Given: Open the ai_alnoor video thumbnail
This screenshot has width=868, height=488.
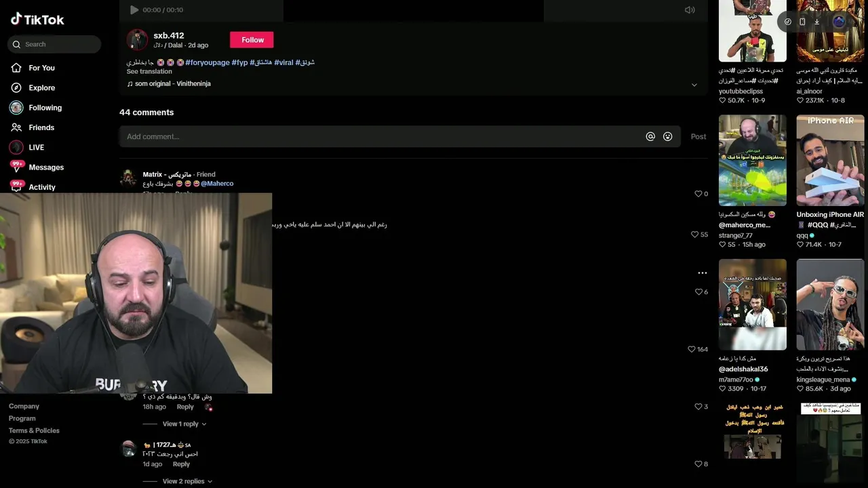Looking at the screenshot, I should pyautogui.click(x=830, y=30).
